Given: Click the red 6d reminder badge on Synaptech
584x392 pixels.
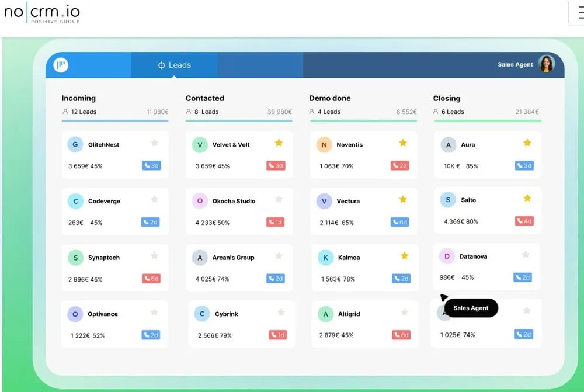Looking at the screenshot, I should tap(152, 279).
